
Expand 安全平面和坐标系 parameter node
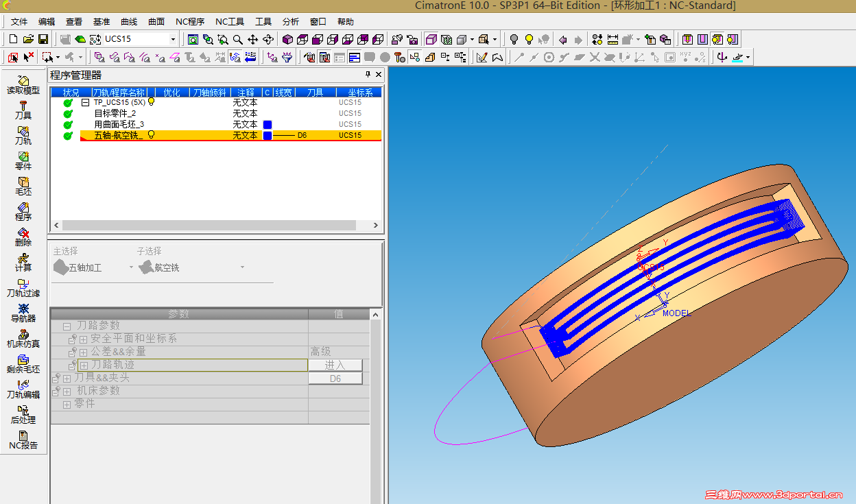[x=83, y=339]
